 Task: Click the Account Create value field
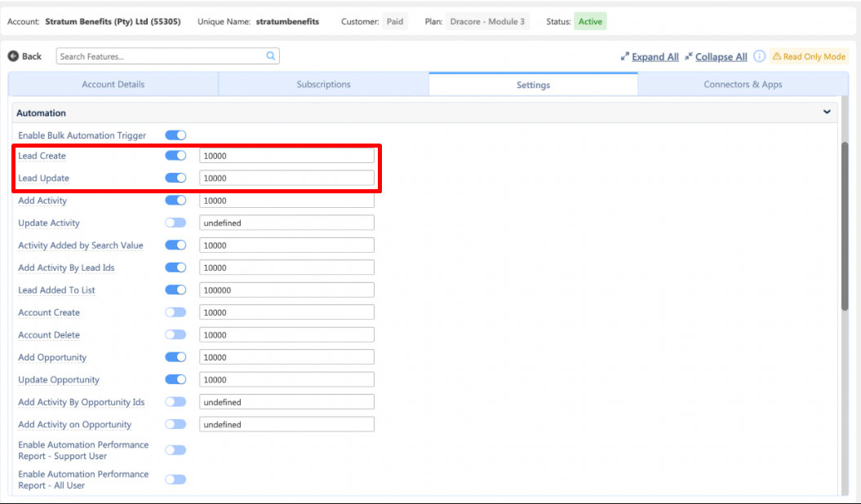[x=286, y=312]
